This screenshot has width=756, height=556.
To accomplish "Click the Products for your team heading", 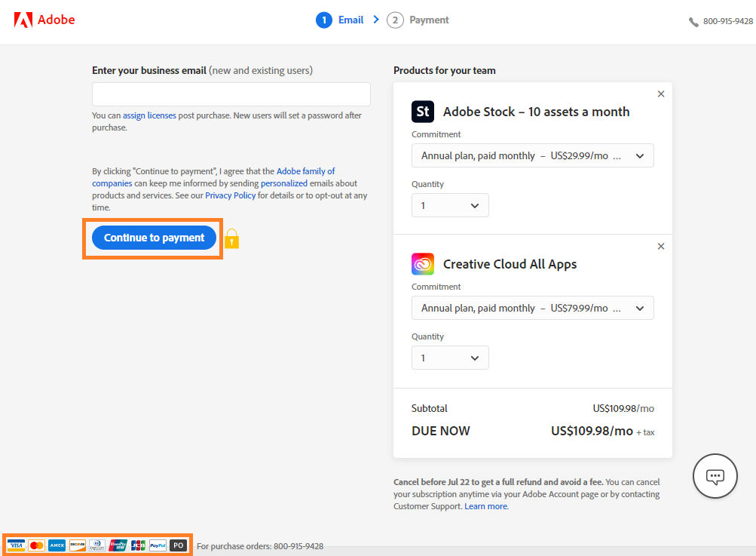I will tap(445, 70).
